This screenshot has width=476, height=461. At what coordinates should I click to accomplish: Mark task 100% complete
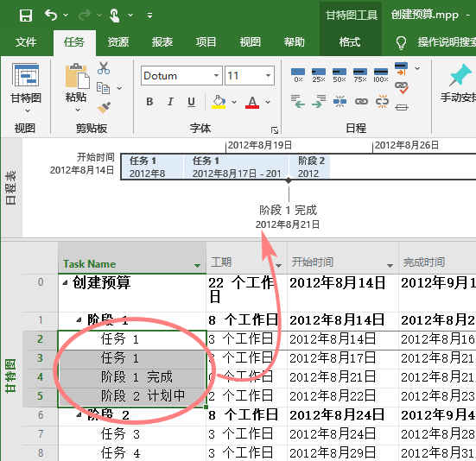tap(381, 74)
